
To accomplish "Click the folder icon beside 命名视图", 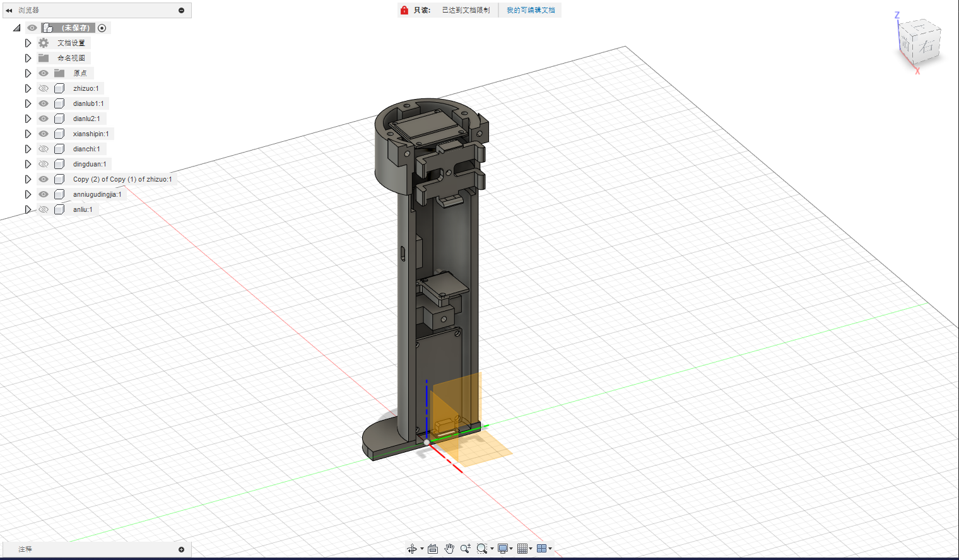I will click(44, 58).
